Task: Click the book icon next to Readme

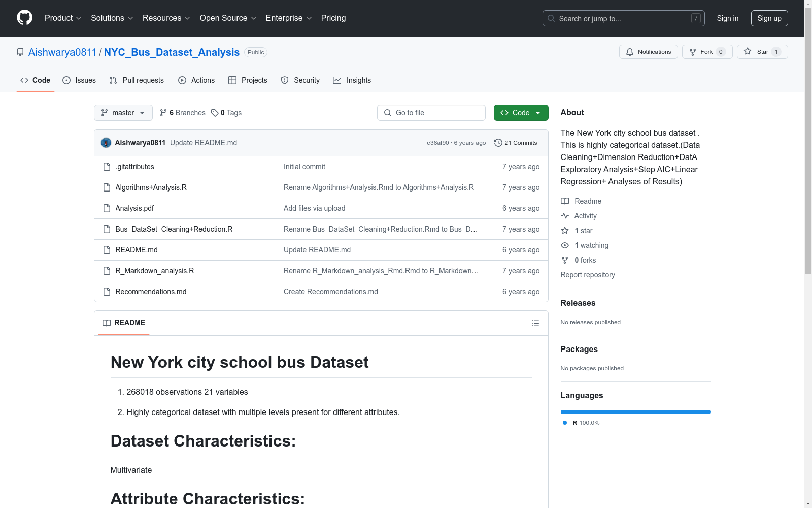Action: 565,201
